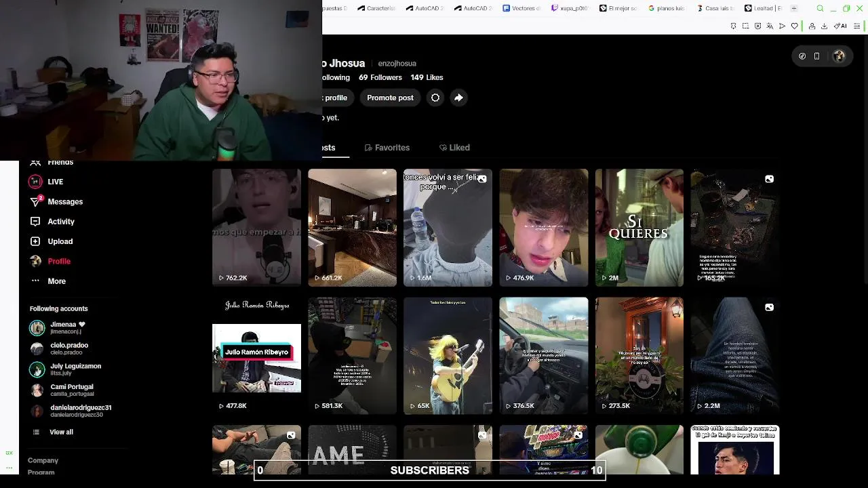Click the browser pin toolbar icon
The width and height of the screenshot is (868, 488).
tap(733, 26)
